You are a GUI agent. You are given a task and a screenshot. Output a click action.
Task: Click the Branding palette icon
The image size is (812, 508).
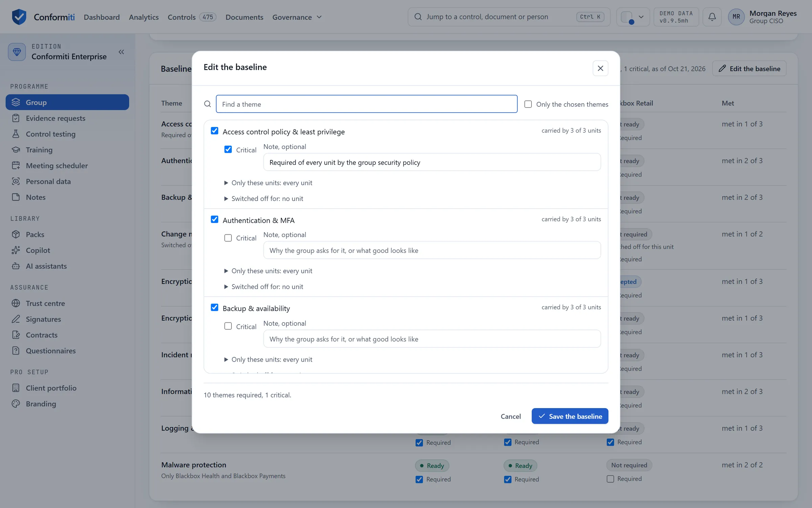click(16, 404)
